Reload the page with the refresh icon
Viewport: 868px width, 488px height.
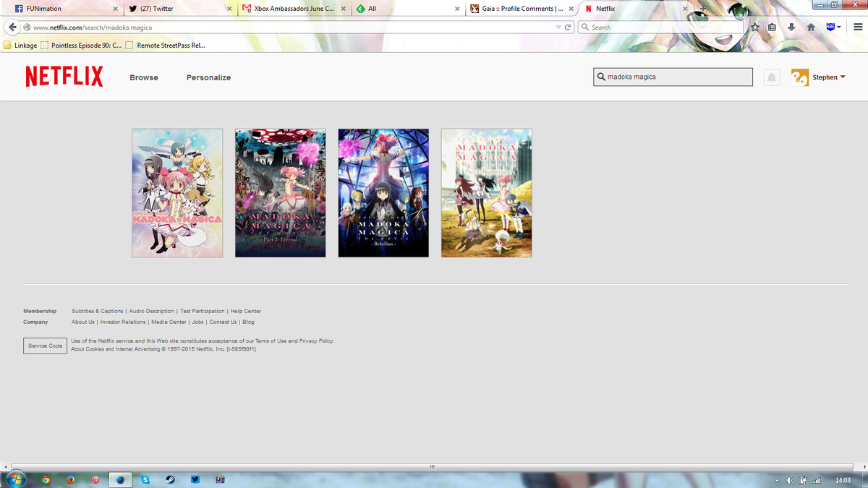[x=569, y=27]
